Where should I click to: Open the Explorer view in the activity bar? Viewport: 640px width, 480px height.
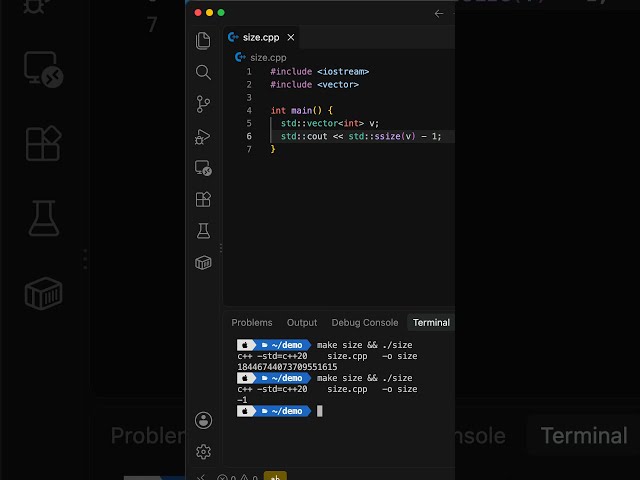(203, 41)
